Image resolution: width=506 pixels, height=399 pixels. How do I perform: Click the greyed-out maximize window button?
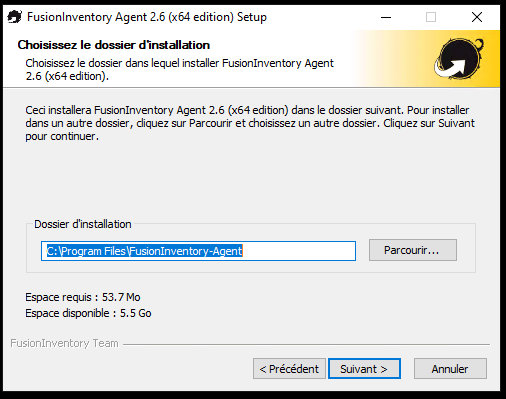point(431,17)
